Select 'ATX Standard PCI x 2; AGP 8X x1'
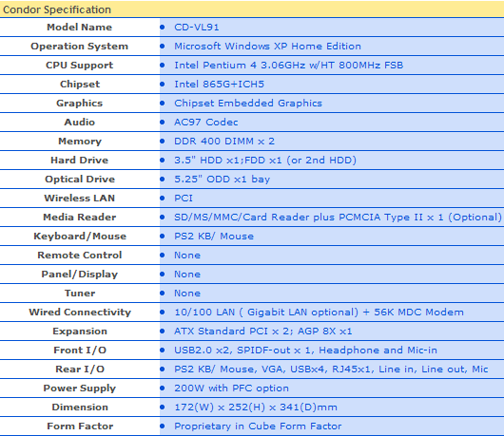The height and width of the screenshot is (436, 504). [x=262, y=331]
